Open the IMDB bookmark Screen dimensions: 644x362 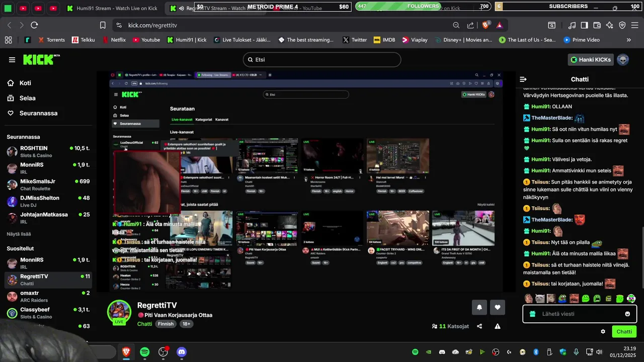point(384,40)
